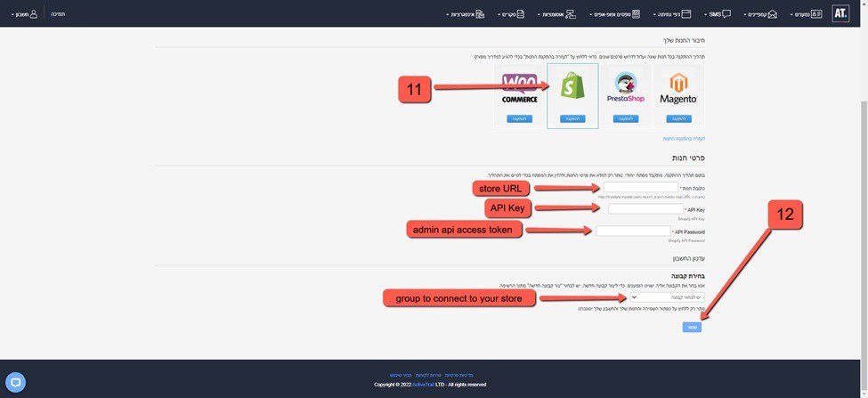Click the ActiveTrail AT logo
Viewport: 868px width, 398px height.
pos(840,13)
